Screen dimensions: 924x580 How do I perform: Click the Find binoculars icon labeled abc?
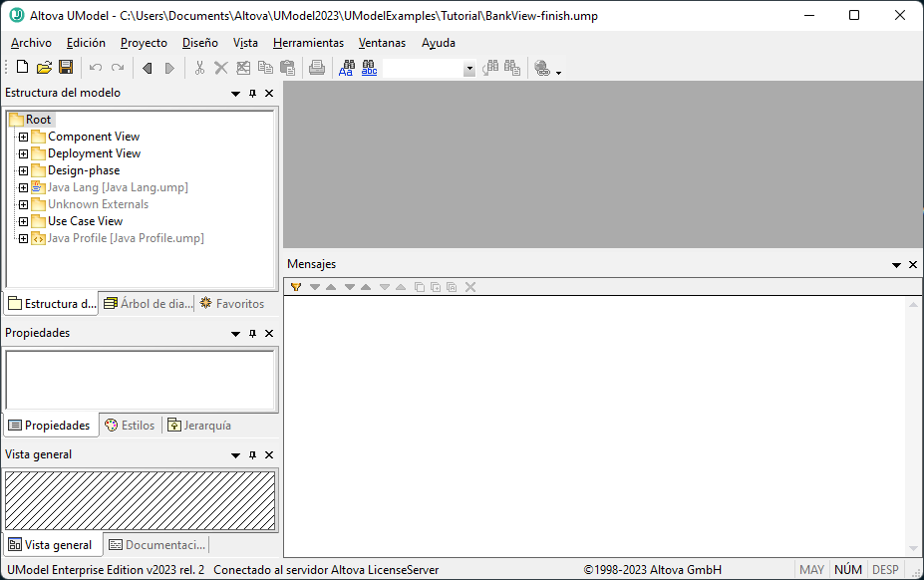[x=369, y=68]
